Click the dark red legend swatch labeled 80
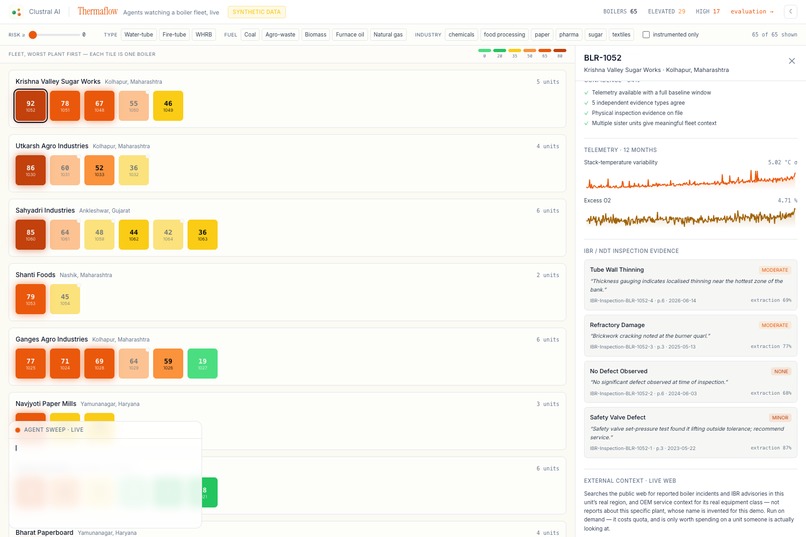 pyautogui.click(x=560, y=50)
